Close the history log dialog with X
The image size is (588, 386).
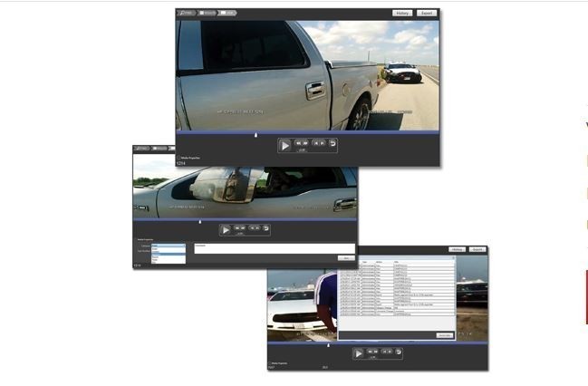(x=453, y=258)
